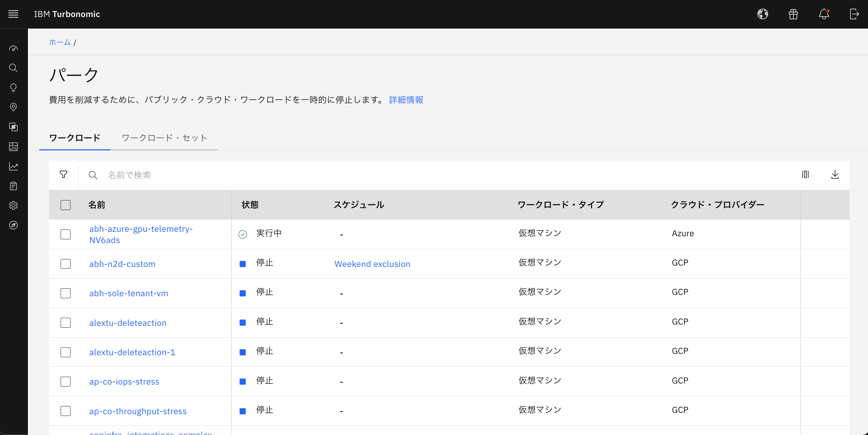Click the location pin sidebar icon
Image resolution: width=868 pixels, height=435 pixels.
tap(13, 107)
